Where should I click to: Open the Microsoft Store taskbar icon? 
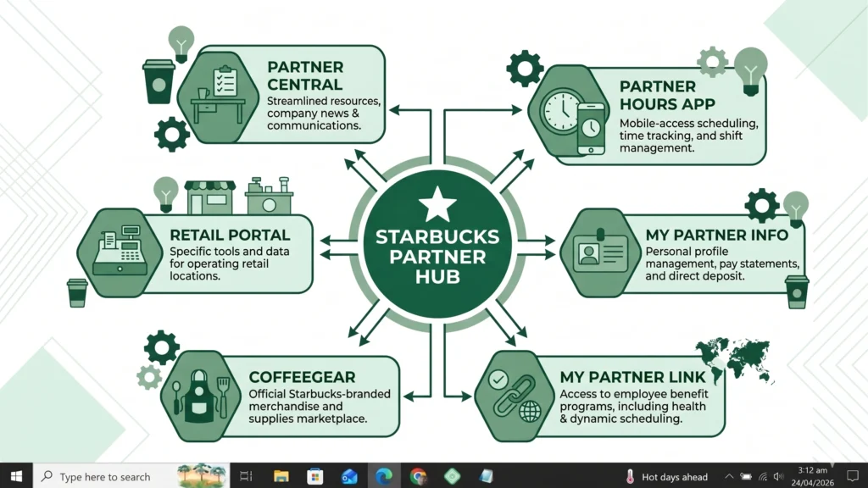pyautogui.click(x=315, y=476)
